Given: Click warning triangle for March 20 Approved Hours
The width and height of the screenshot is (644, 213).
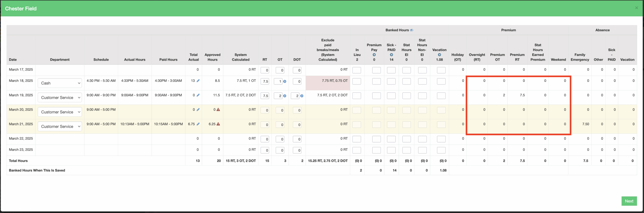Looking at the screenshot, I should coord(218,110).
